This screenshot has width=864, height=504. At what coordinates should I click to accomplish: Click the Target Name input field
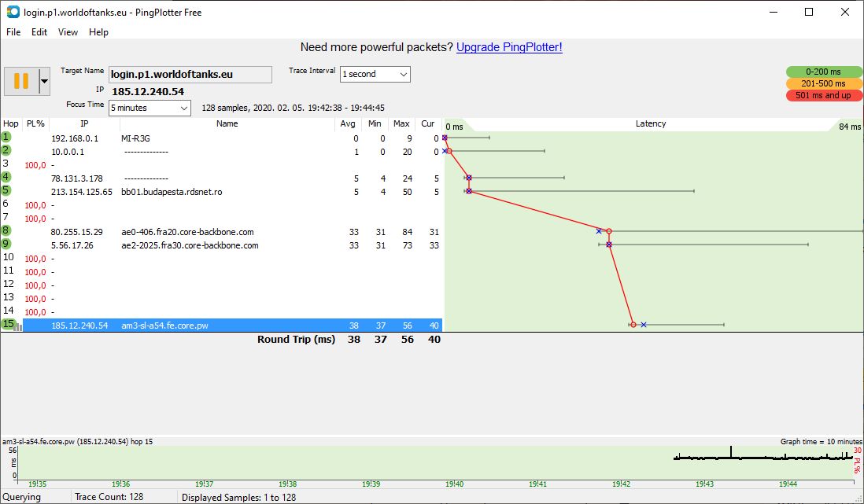coord(190,75)
